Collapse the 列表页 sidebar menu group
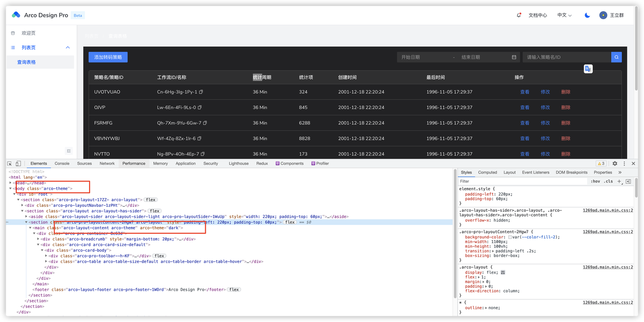Screen dimensions: 644x322 pos(68,48)
